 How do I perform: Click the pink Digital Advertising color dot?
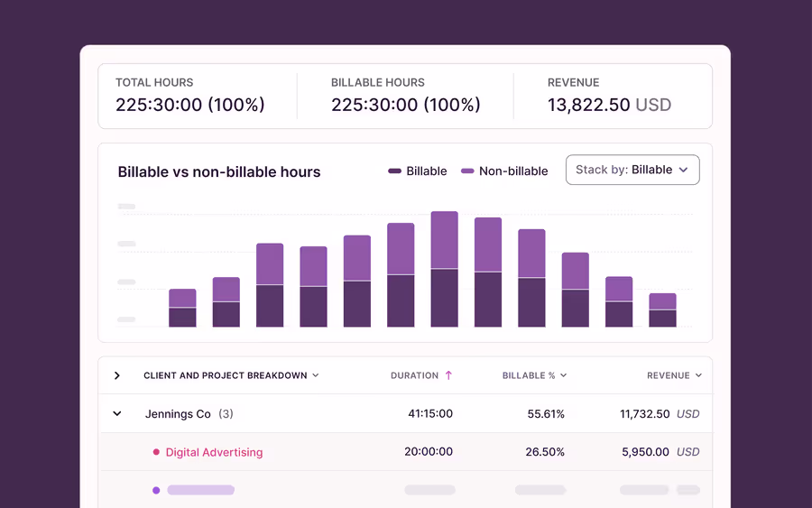click(156, 452)
